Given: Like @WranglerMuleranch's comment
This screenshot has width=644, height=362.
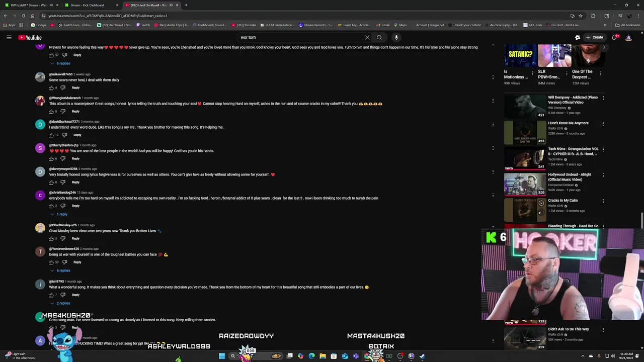Looking at the screenshot, I should pos(51,111).
